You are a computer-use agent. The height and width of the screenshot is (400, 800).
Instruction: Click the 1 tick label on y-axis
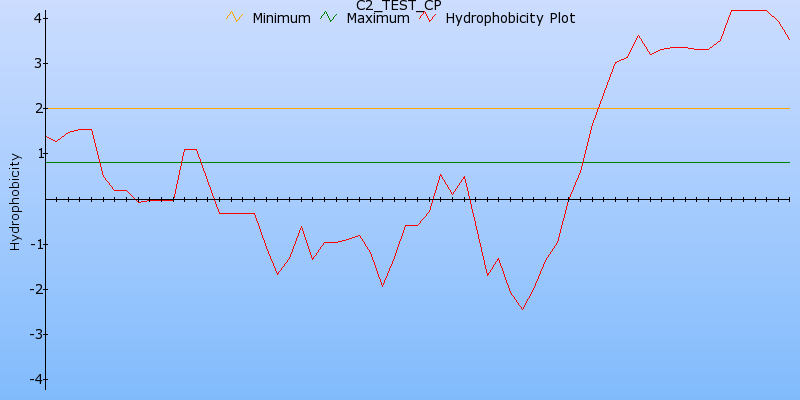click(x=36, y=153)
